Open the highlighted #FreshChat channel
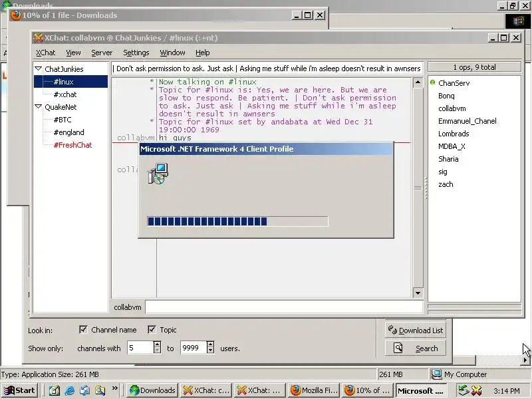532x399 pixels. [x=72, y=145]
